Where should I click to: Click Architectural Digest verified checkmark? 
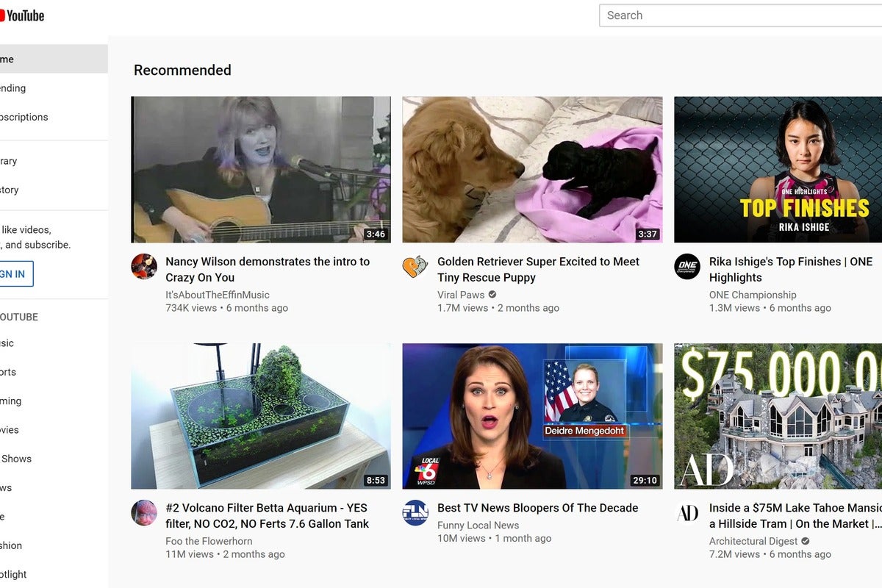(806, 541)
